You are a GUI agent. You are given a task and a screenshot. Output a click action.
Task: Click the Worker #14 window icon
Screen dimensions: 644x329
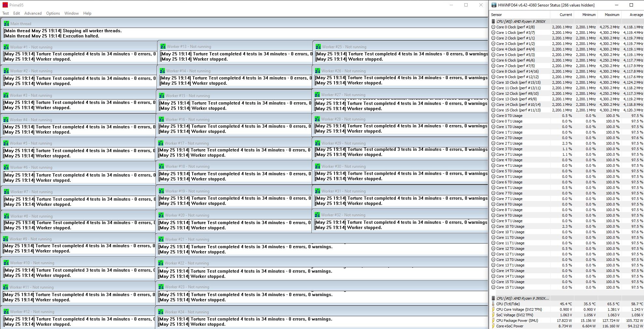(x=162, y=71)
